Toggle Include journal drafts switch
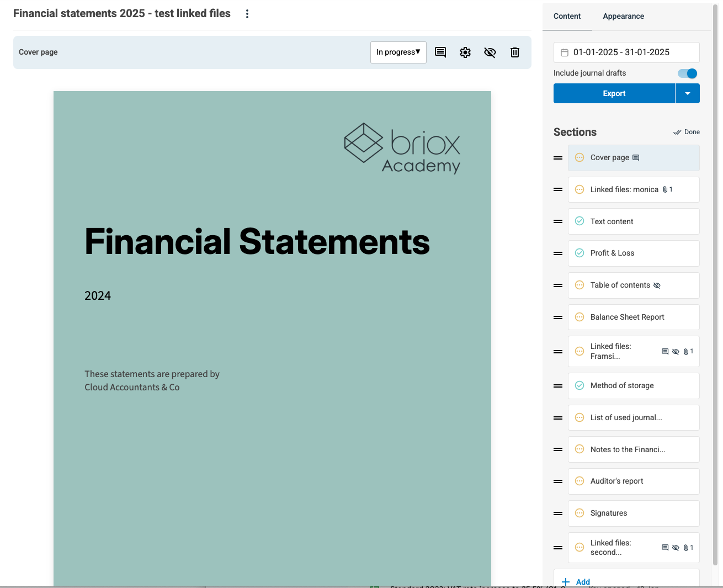723x588 pixels. (687, 73)
